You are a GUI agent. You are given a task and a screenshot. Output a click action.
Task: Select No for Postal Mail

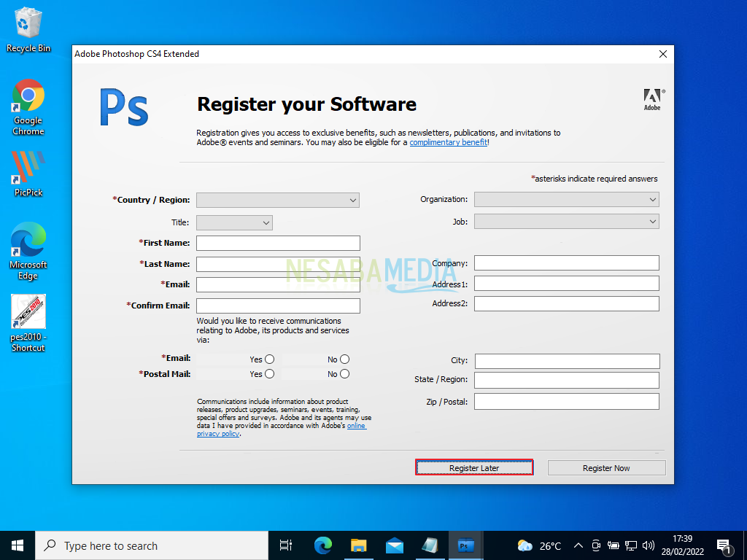click(x=344, y=374)
